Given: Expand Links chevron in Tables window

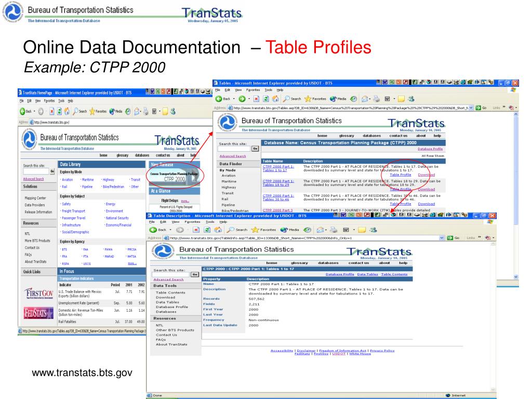Looking at the screenshot, I should [504, 108].
